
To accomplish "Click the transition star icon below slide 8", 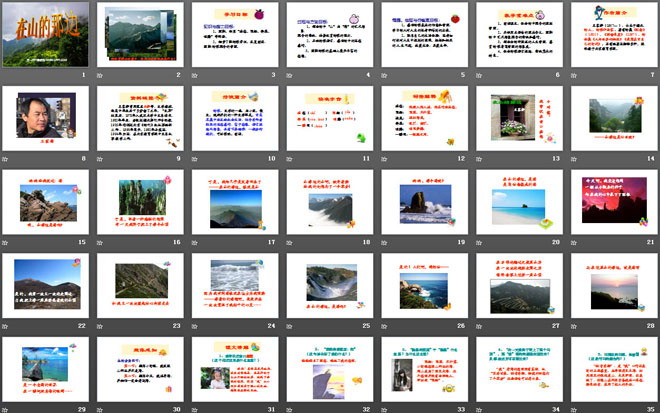I will tap(7, 159).
